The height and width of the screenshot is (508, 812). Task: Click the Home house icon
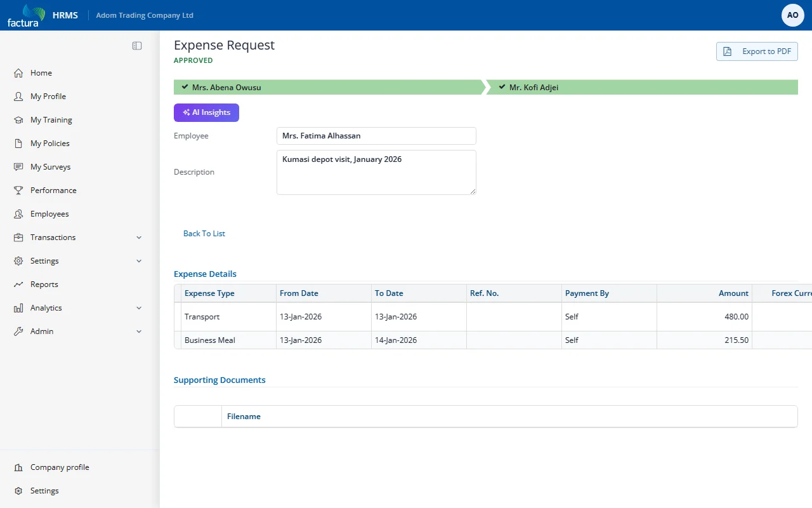tap(18, 73)
